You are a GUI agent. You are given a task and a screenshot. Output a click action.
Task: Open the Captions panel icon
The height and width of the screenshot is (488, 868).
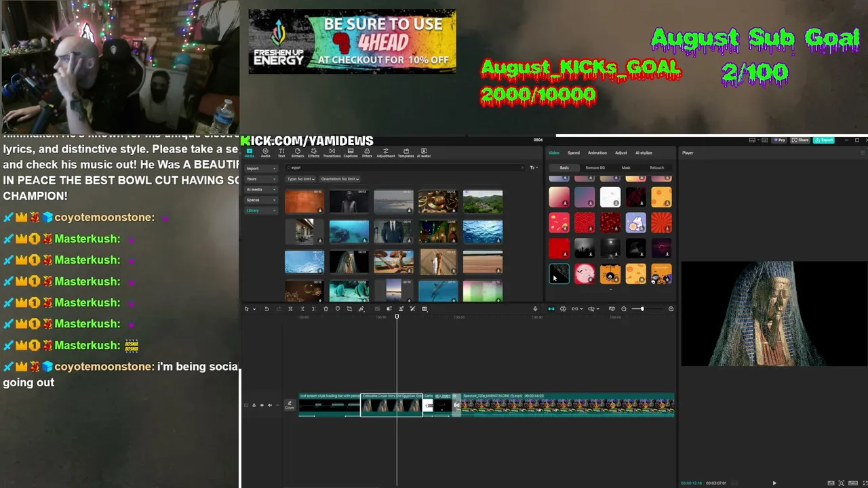(x=350, y=152)
